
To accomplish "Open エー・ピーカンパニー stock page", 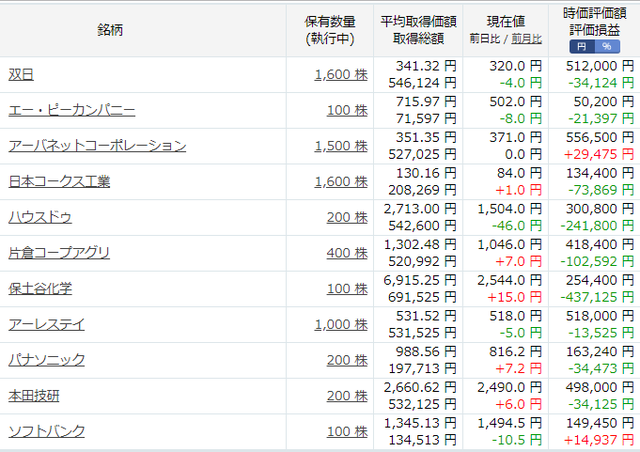I will (x=72, y=110).
